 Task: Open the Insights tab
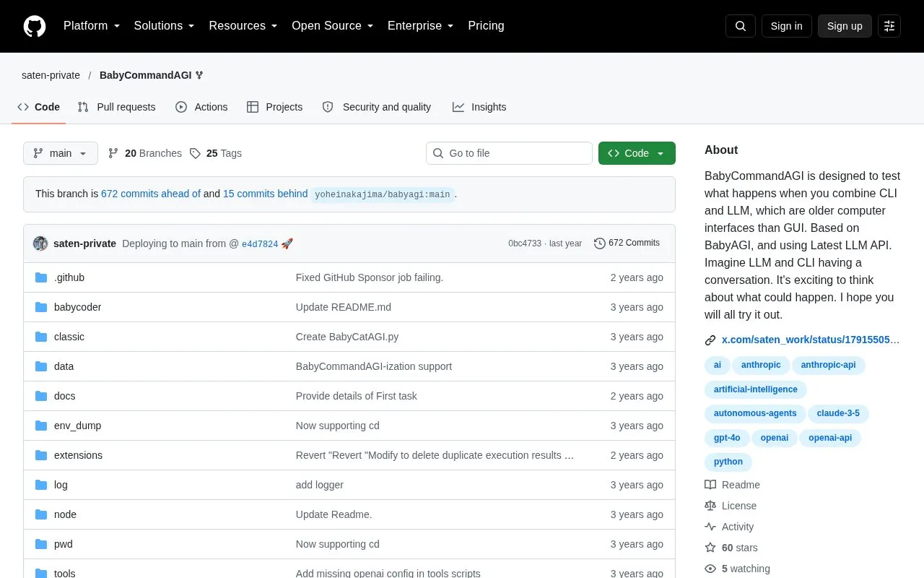(x=479, y=107)
